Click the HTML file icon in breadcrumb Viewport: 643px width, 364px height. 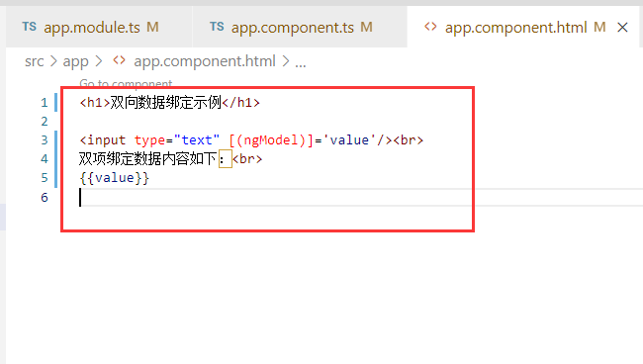coord(119,60)
